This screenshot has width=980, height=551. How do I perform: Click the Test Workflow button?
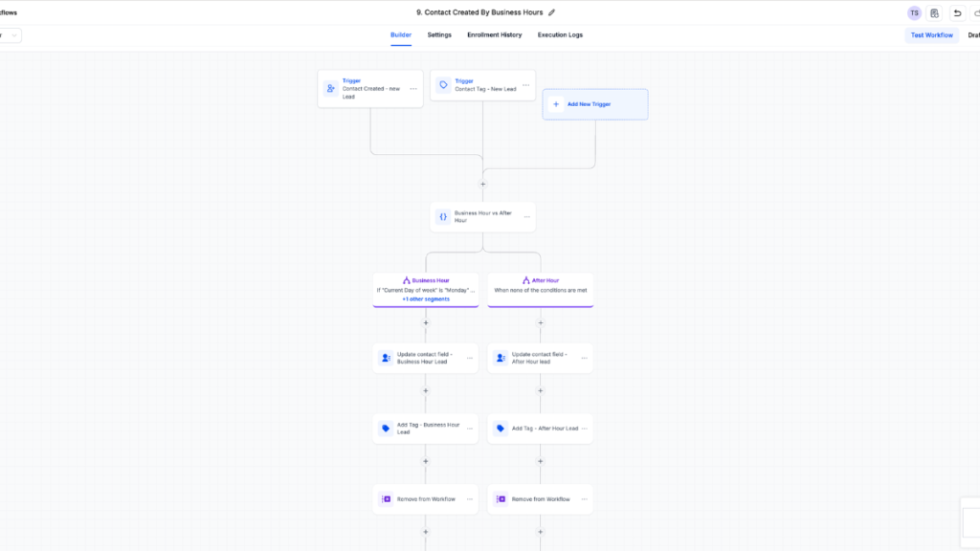(931, 35)
